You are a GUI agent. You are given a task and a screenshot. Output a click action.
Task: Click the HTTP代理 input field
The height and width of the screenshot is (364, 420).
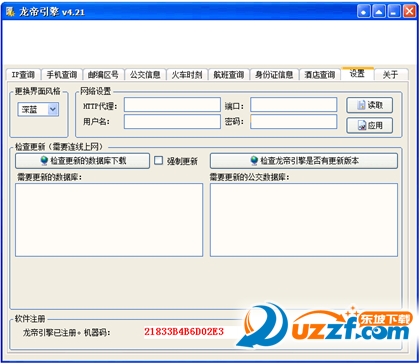click(x=172, y=105)
